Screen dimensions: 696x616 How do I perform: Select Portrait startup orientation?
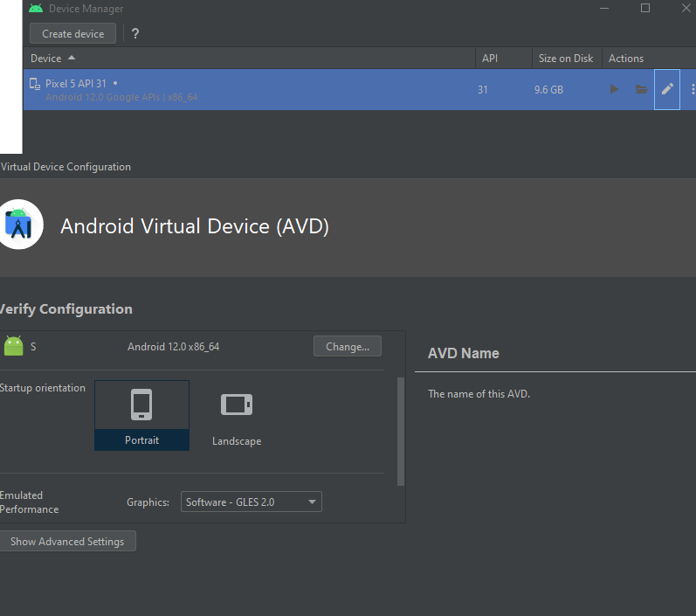click(x=141, y=415)
